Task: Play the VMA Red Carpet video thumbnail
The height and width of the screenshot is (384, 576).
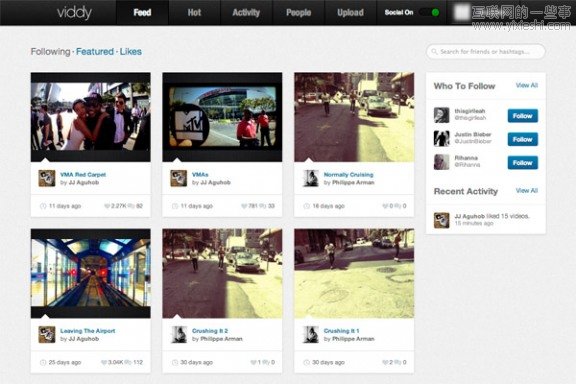Action: tap(90, 117)
